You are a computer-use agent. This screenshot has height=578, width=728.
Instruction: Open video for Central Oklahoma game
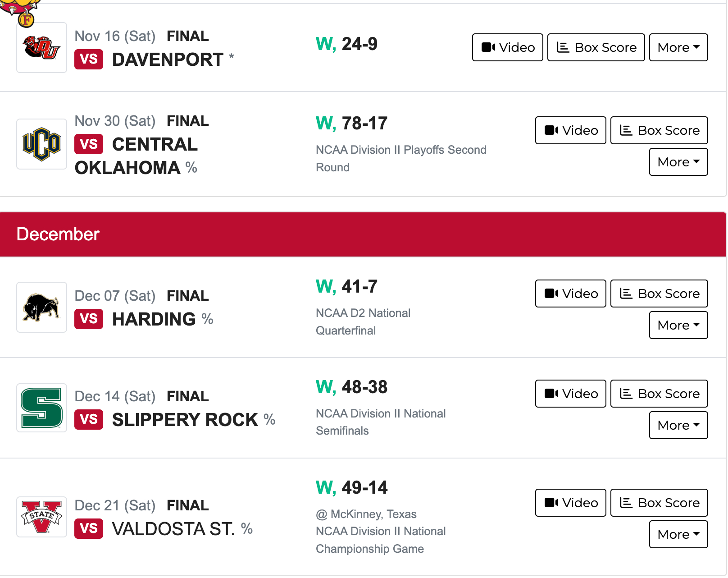pyautogui.click(x=570, y=130)
